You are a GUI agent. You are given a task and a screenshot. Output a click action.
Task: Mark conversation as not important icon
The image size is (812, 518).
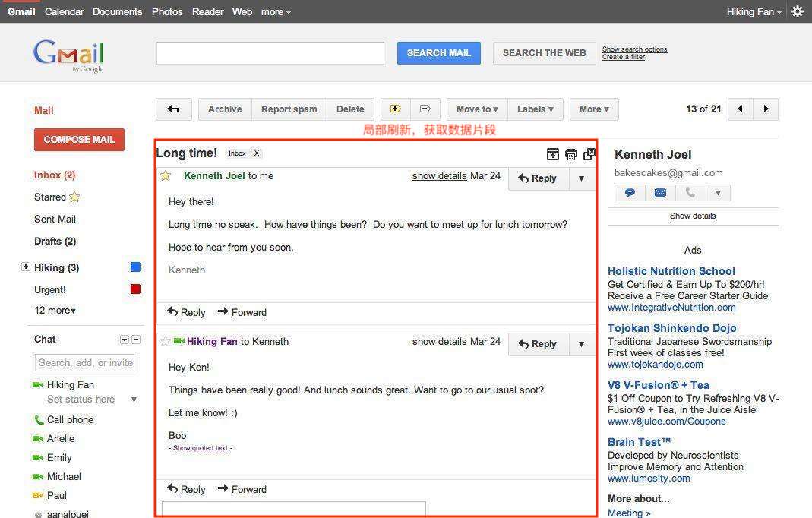click(425, 109)
